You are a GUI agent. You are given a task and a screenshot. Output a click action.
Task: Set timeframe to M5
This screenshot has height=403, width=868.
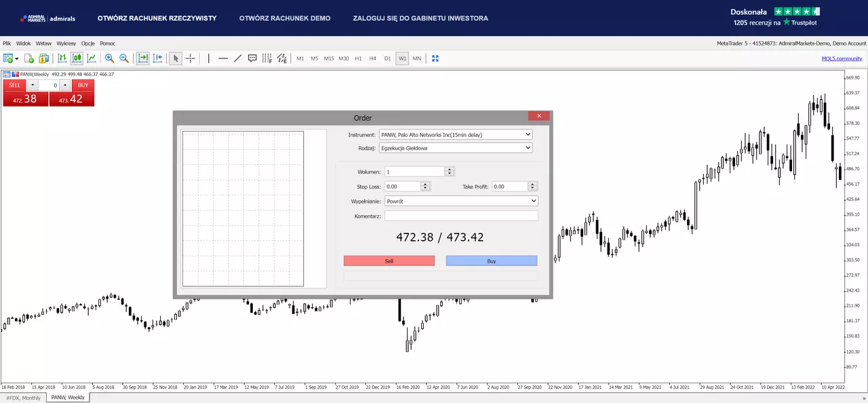click(x=315, y=58)
